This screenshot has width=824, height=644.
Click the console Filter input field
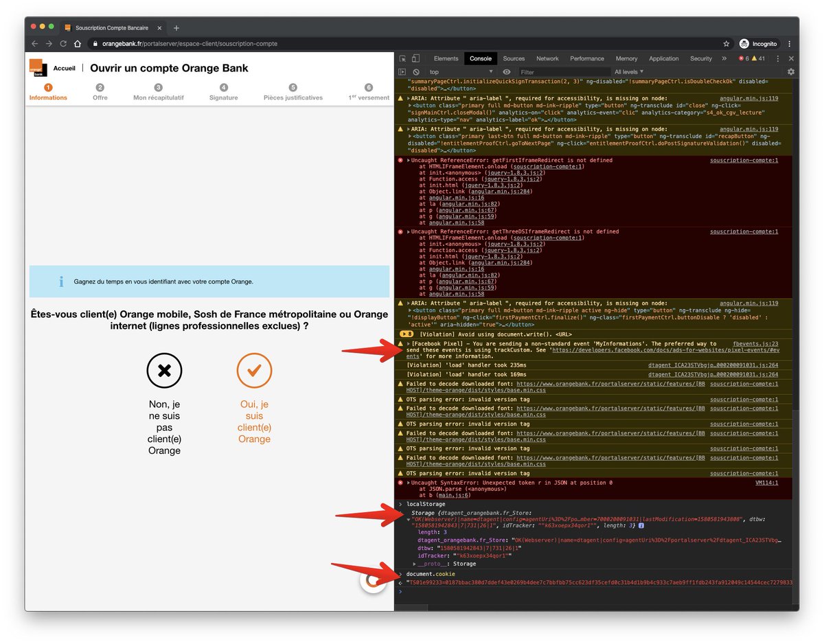[564, 72]
